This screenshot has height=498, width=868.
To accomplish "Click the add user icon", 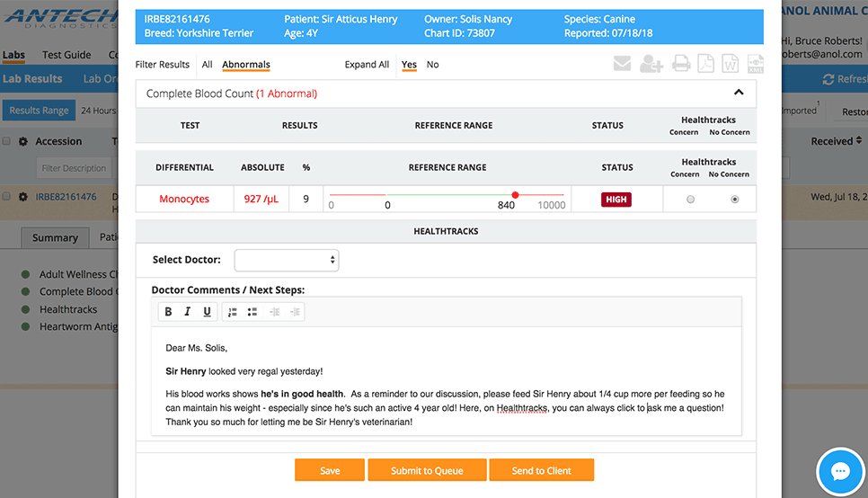I will [x=651, y=64].
